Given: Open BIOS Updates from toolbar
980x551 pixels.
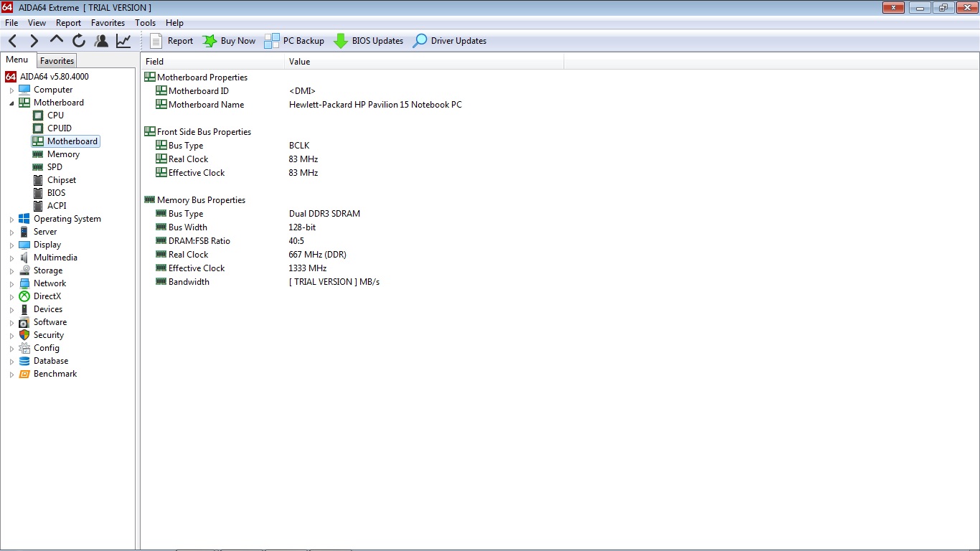Looking at the screenshot, I should coord(369,41).
